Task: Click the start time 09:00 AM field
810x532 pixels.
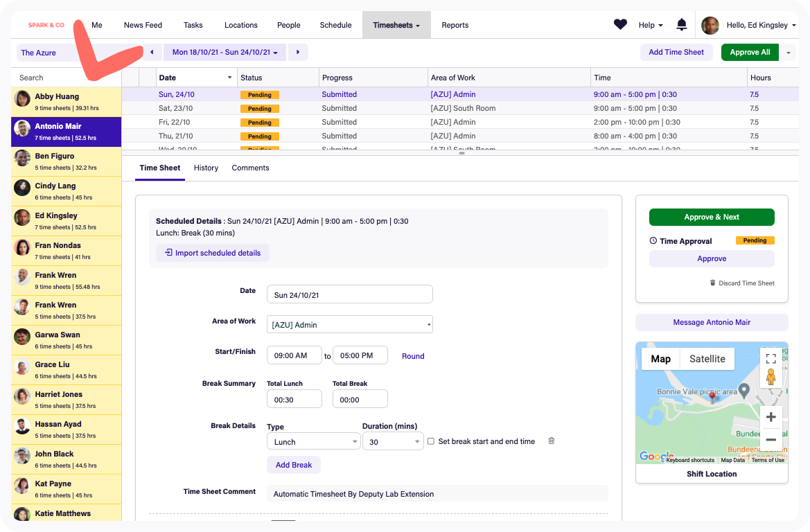Action: (294, 355)
